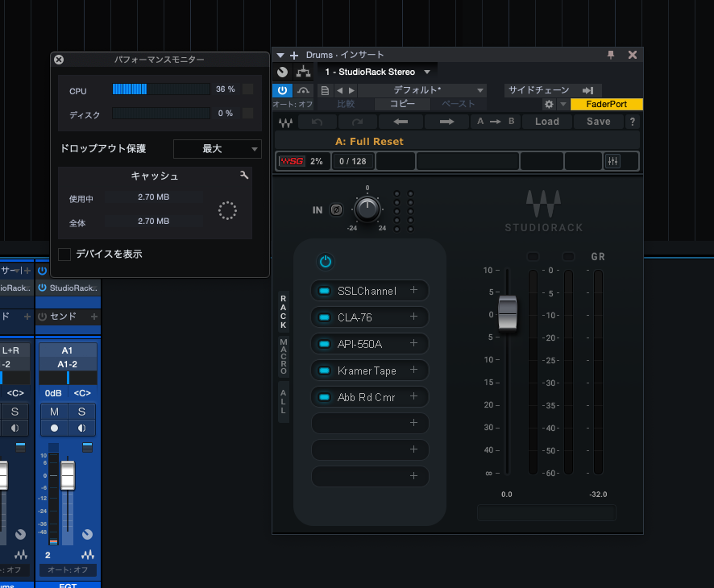Click plus on the Abb Rd Cmr slot
Screen dimensions: 714x588
coord(413,396)
